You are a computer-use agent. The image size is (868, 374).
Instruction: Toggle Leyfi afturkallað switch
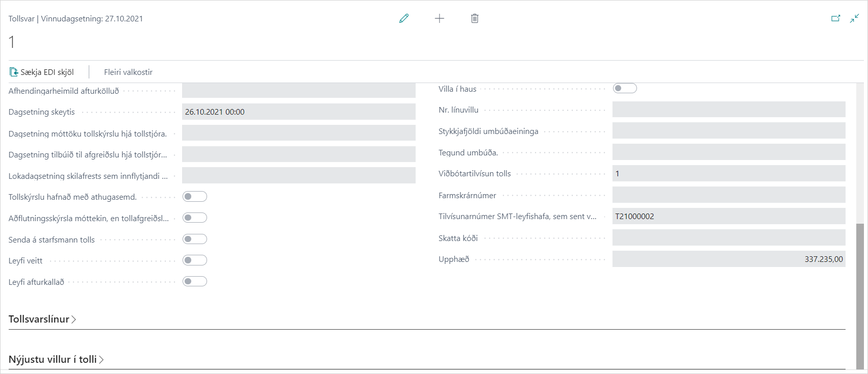[194, 282]
